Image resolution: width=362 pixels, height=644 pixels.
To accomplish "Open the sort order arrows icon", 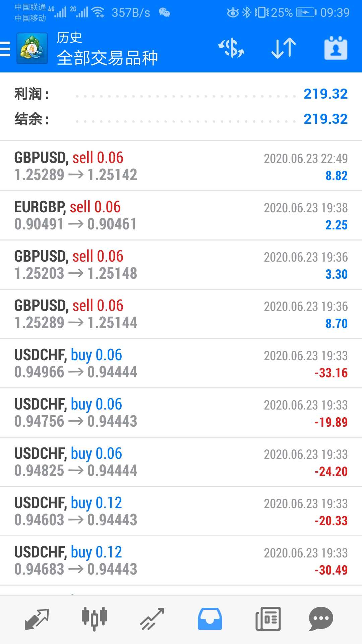I will [284, 48].
